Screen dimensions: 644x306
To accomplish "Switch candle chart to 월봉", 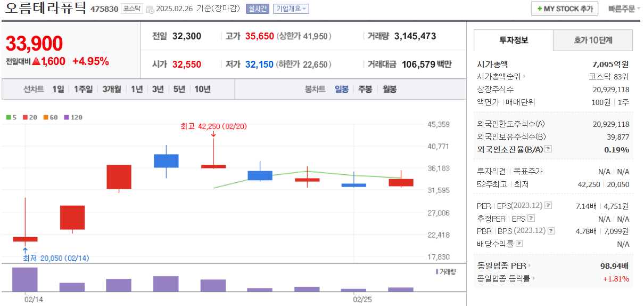I will pos(390,89).
